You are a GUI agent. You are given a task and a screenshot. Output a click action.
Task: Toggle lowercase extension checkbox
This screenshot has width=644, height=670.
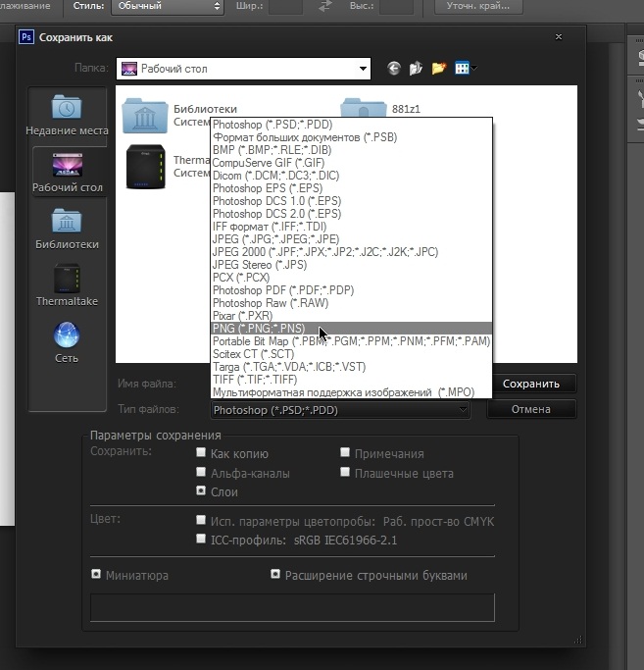[276, 575]
